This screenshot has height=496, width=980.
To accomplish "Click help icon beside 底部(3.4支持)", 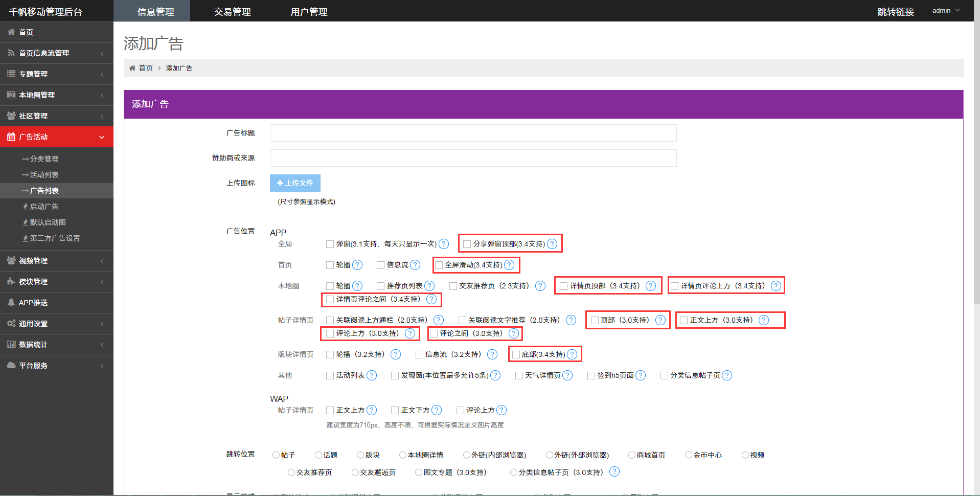I will click(x=572, y=354).
